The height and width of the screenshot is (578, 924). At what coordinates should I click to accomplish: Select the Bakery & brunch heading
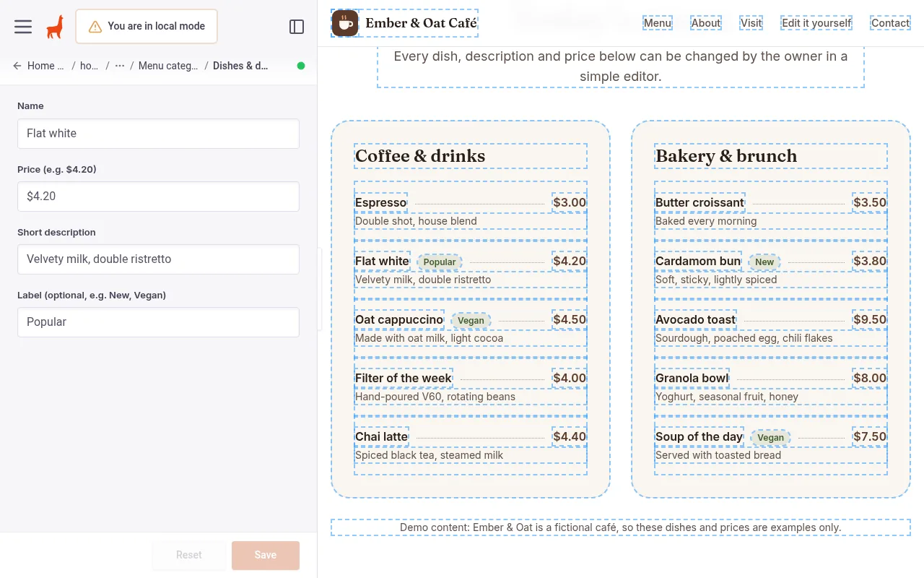(726, 156)
